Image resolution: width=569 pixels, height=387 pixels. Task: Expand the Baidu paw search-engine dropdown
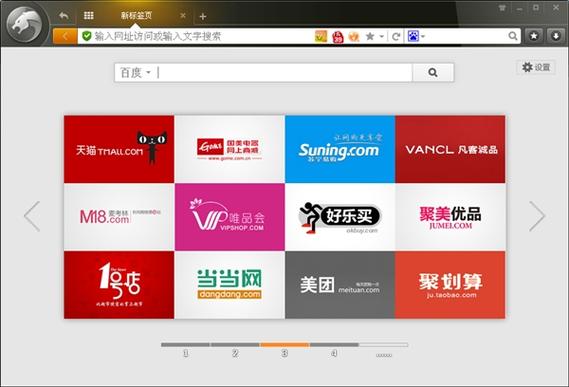click(x=416, y=36)
